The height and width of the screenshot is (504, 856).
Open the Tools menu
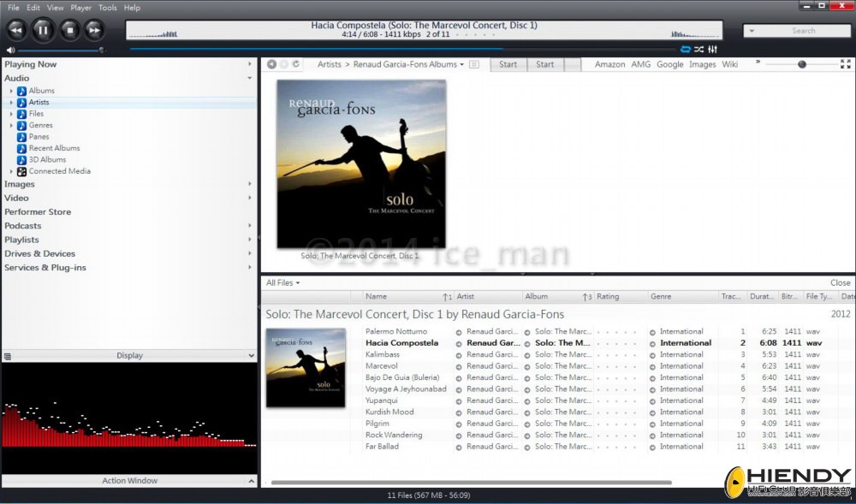[x=108, y=8]
